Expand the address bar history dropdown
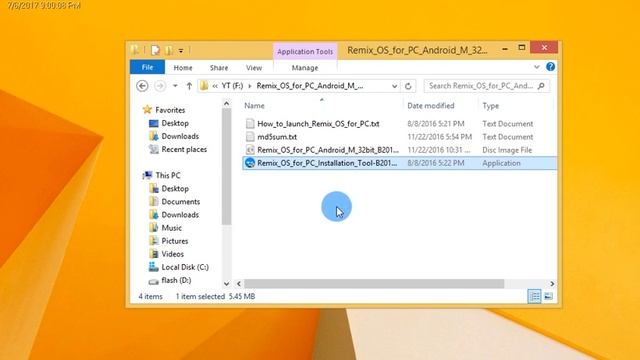The width and height of the screenshot is (640, 360). pyautogui.click(x=394, y=86)
